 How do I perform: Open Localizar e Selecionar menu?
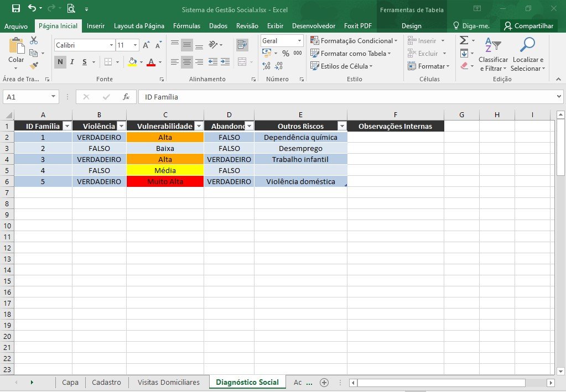(528, 54)
